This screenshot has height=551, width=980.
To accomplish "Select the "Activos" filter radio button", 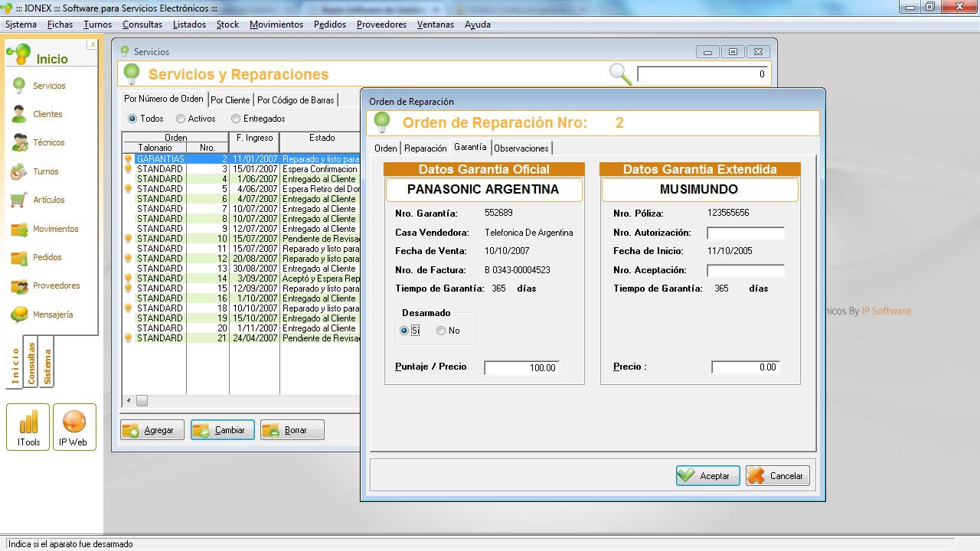I will coord(181,119).
